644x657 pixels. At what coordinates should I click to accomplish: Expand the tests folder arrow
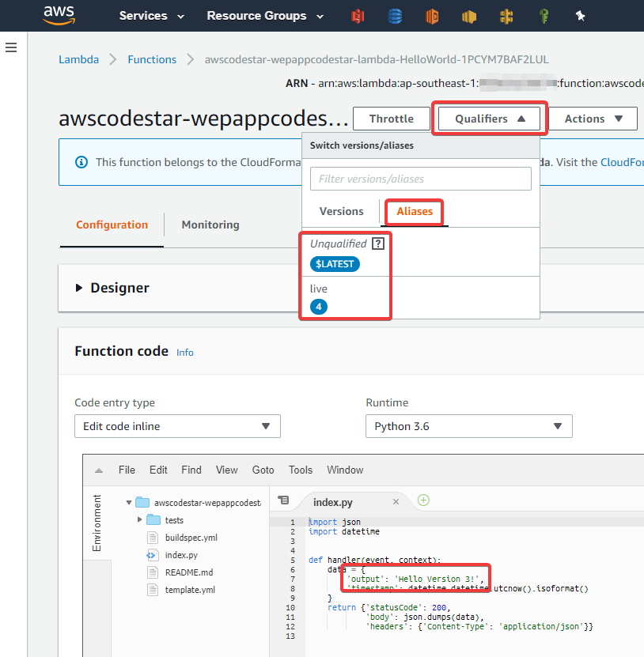(139, 519)
